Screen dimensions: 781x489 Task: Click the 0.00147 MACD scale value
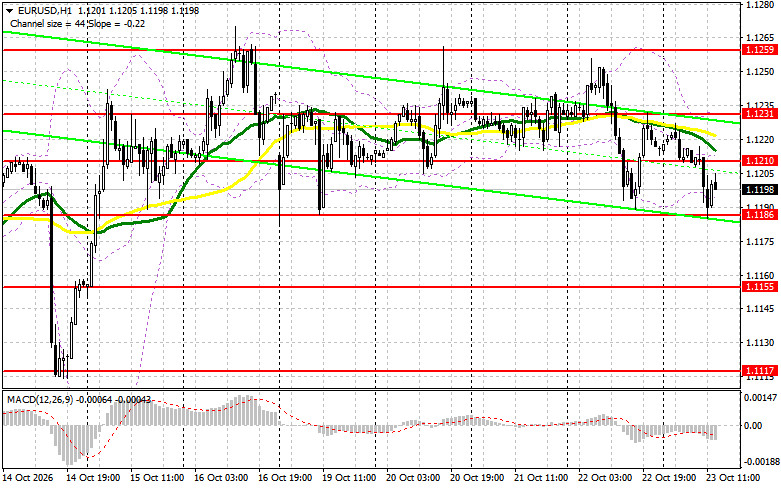coord(760,398)
